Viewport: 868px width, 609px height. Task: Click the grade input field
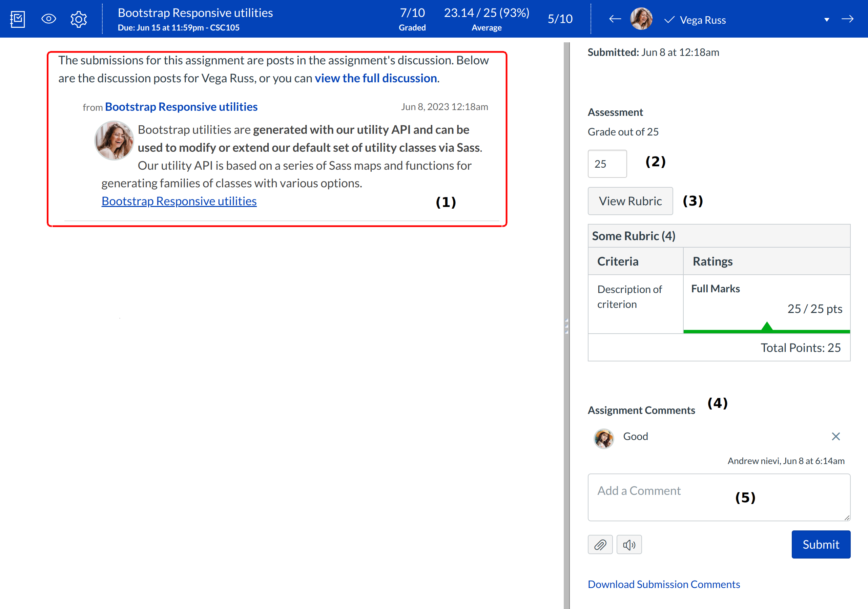(x=607, y=164)
